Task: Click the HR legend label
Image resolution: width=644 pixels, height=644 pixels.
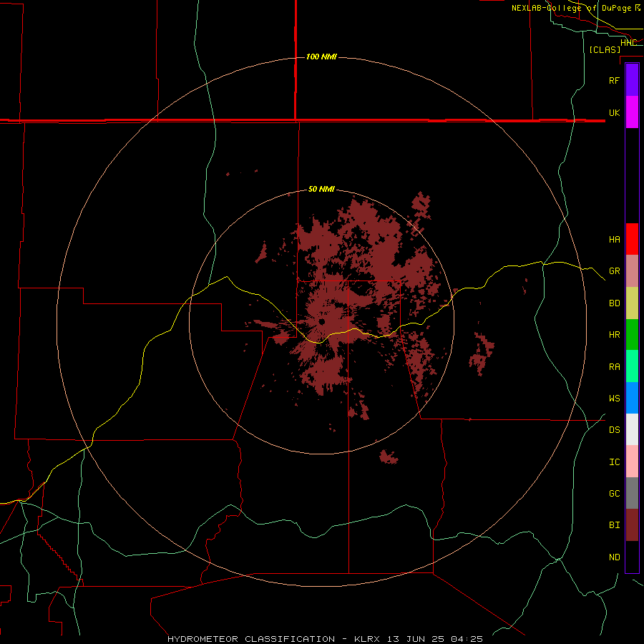Action: pos(614,335)
